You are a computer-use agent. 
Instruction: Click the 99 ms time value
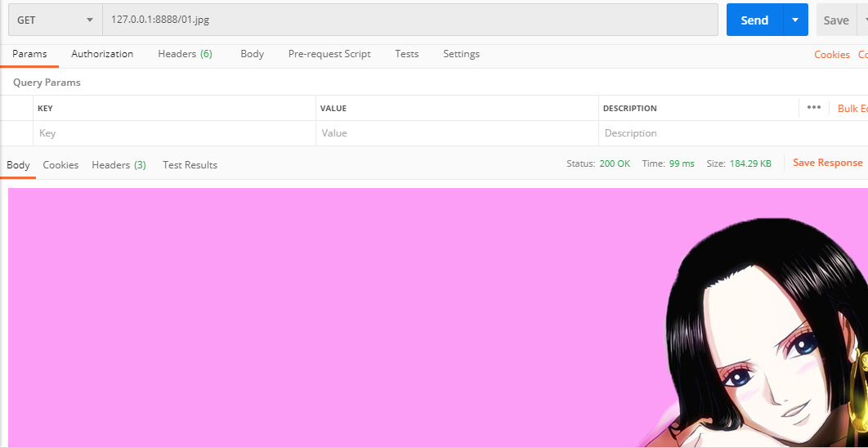point(682,164)
